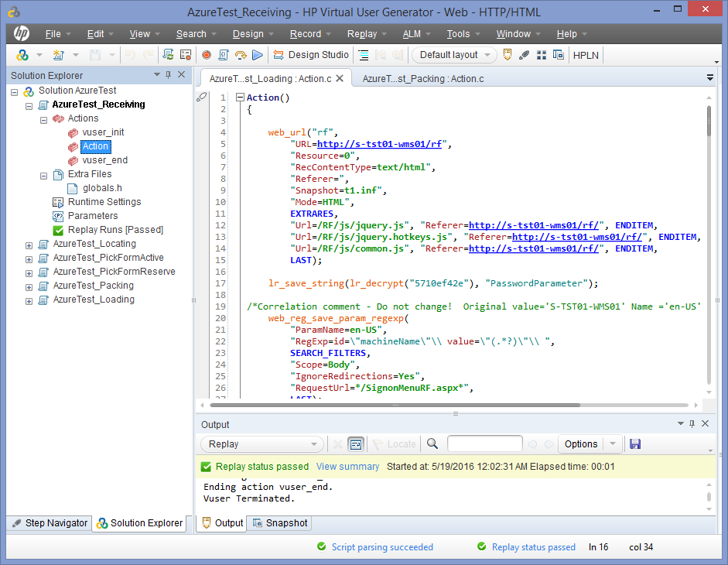Screen dimensions: 728x565
Task: Open the File menu
Action: (57, 34)
